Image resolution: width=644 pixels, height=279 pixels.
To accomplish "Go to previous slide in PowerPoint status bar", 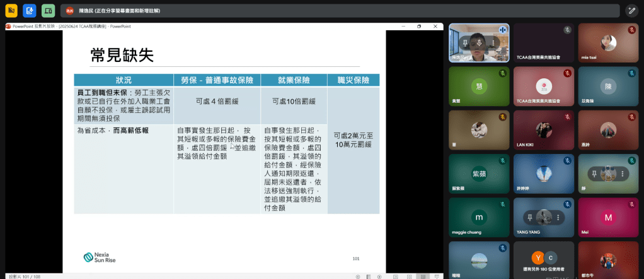I will pyautogui.click(x=359, y=276).
